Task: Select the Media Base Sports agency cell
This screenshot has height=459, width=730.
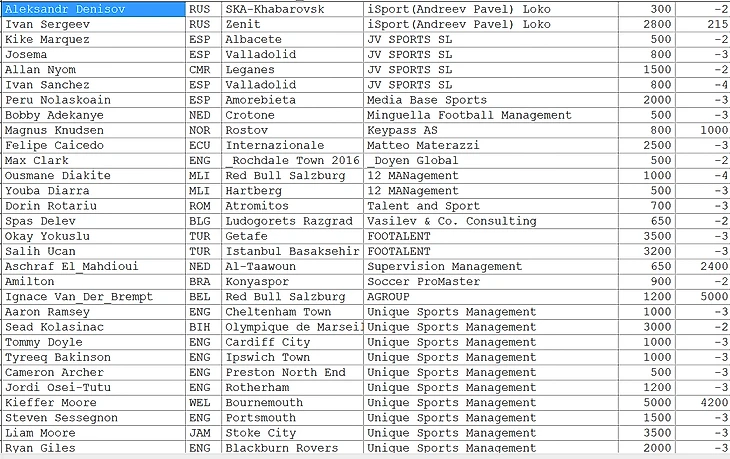Action: click(491, 100)
